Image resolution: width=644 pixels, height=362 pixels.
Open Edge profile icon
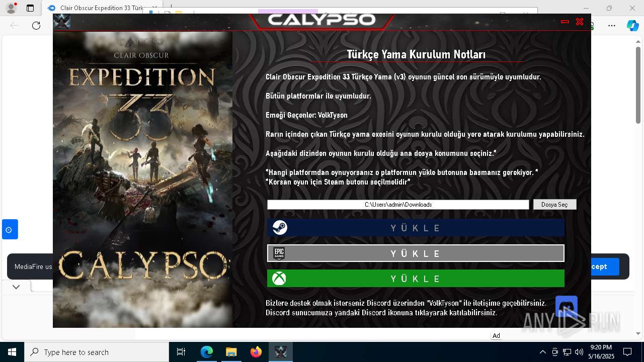pyautogui.click(x=11, y=8)
